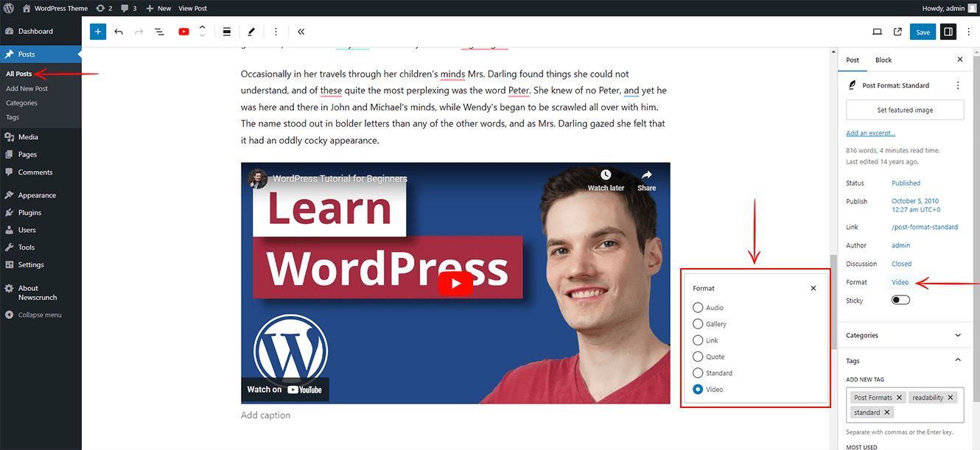Viewport: 980px width, 450px height.
Task: Click the Undo arrow
Action: click(x=119, y=32)
